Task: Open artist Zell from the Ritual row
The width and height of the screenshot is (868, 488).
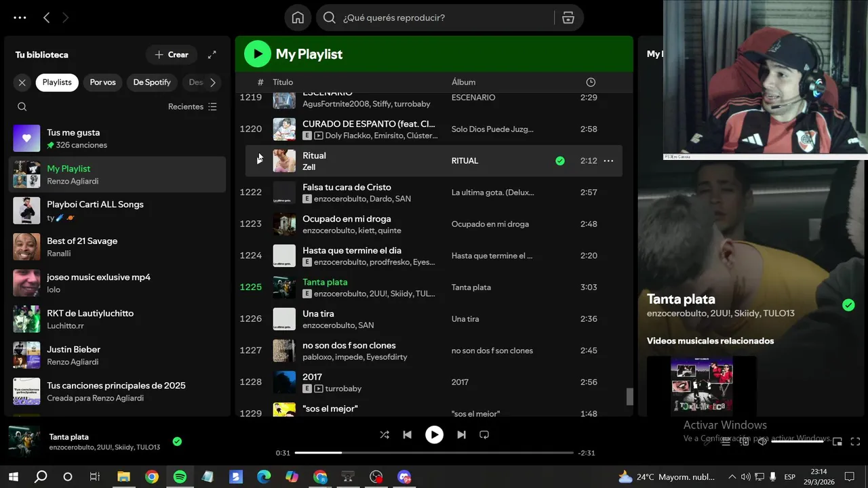Action: pyautogui.click(x=309, y=167)
